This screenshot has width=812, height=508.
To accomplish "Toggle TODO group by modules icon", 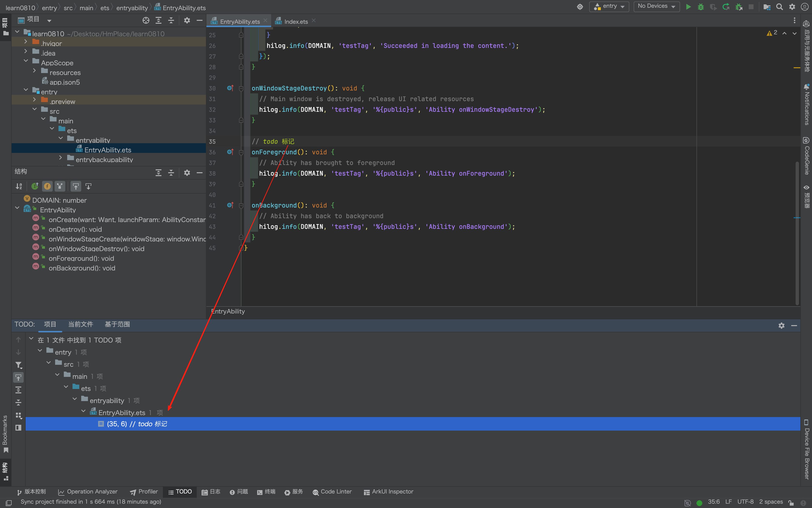I will click(18, 415).
